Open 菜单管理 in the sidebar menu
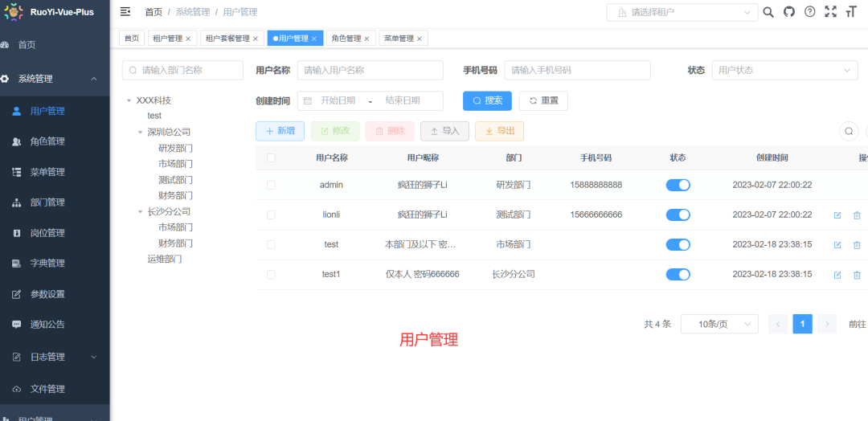The image size is (868, 421). [x=47, y=172]
